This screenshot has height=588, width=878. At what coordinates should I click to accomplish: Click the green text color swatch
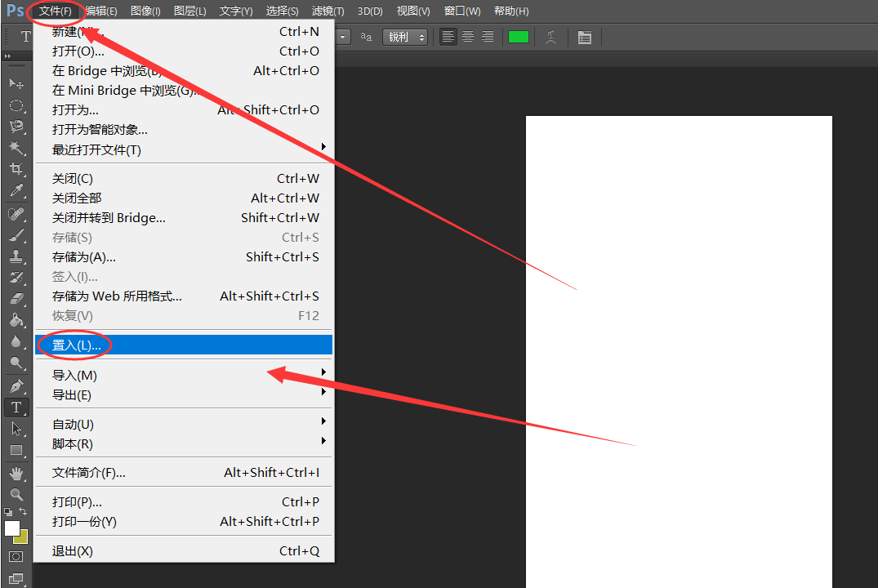pos(519,37)
